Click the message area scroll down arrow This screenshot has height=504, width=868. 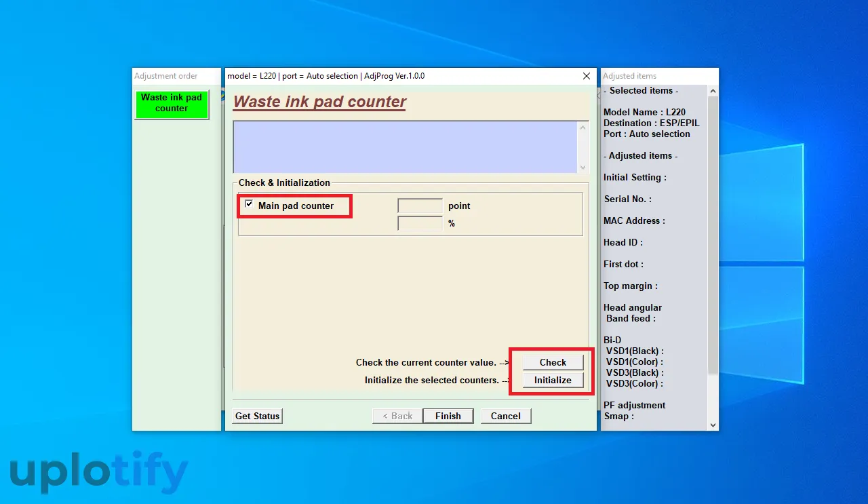click(x=583, y=167)
